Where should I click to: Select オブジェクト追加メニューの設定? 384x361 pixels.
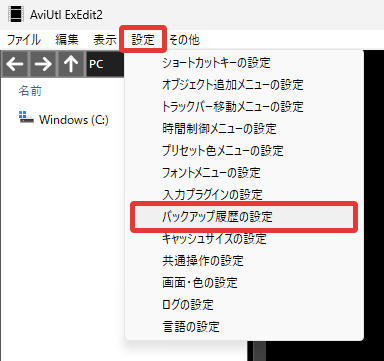coord(244,84)
